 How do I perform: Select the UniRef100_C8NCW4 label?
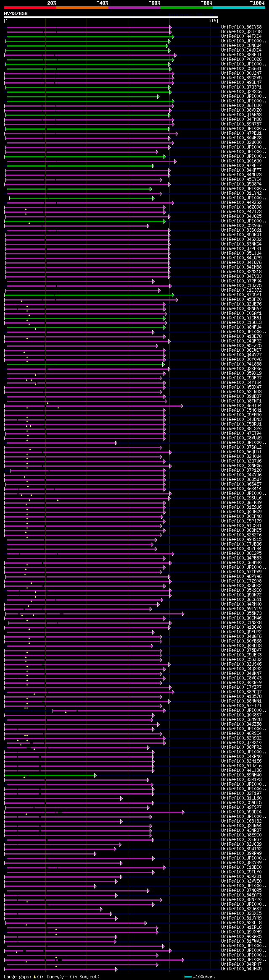241,45
